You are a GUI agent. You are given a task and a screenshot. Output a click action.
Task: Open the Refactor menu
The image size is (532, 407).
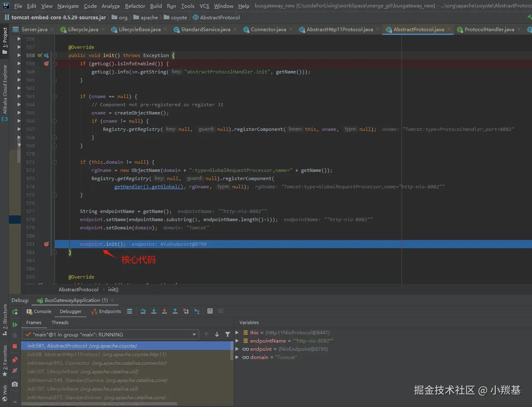click(x=135, y=6)
